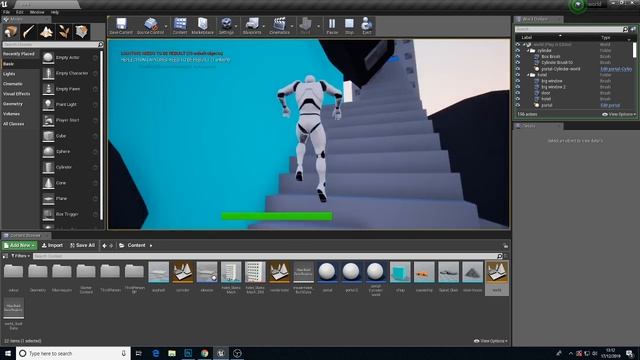
Task: Select the shop asset thumbnail
Action: point(400,272)
